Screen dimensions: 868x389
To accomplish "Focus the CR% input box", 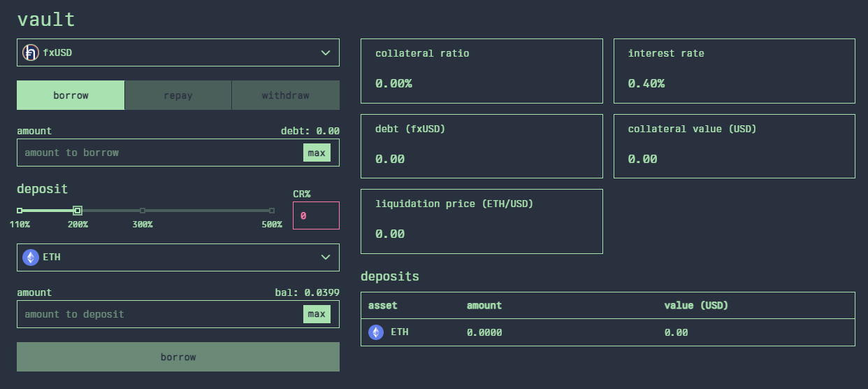I will [316, 216].
